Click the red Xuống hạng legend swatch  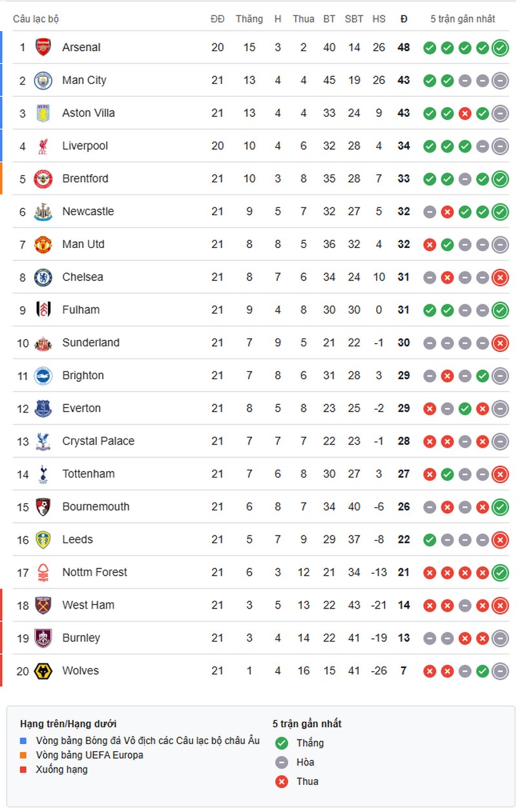coord(24,769)
